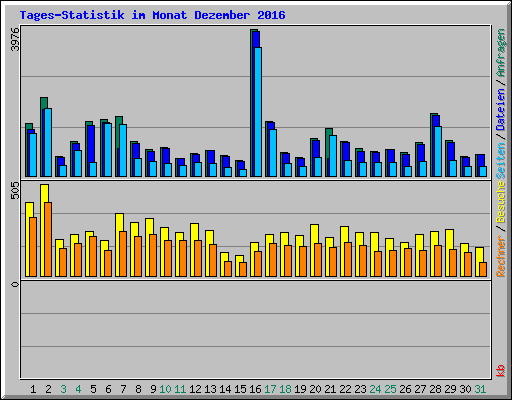
Task: Click day 20 on the x-axis
Action: click(x=315, y=389)
